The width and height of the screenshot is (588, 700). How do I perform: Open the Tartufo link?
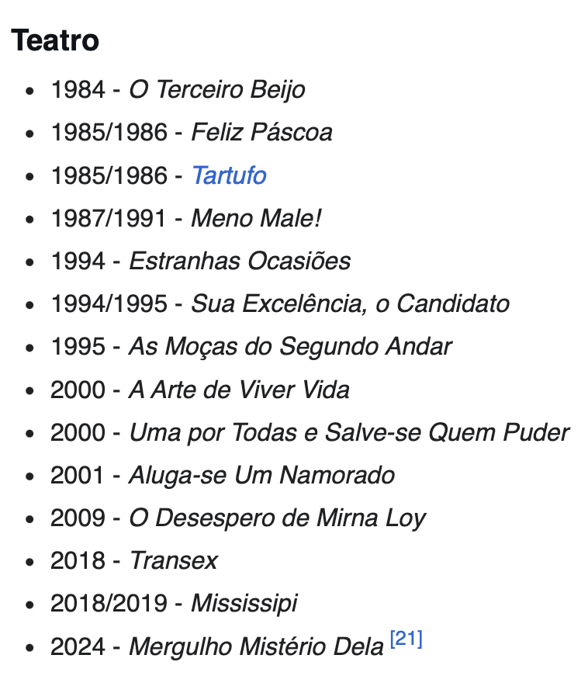coord(229,175)
